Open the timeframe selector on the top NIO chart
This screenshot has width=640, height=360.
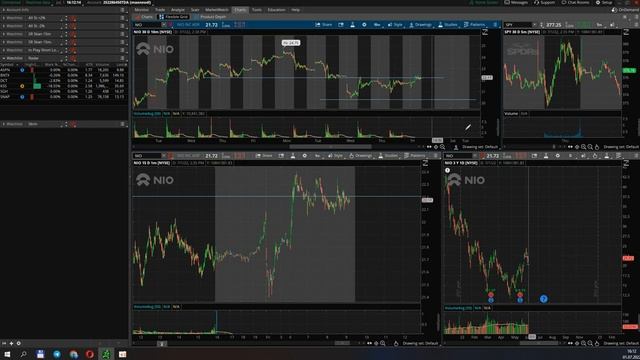pyautogui.click(x=377, y=25)
